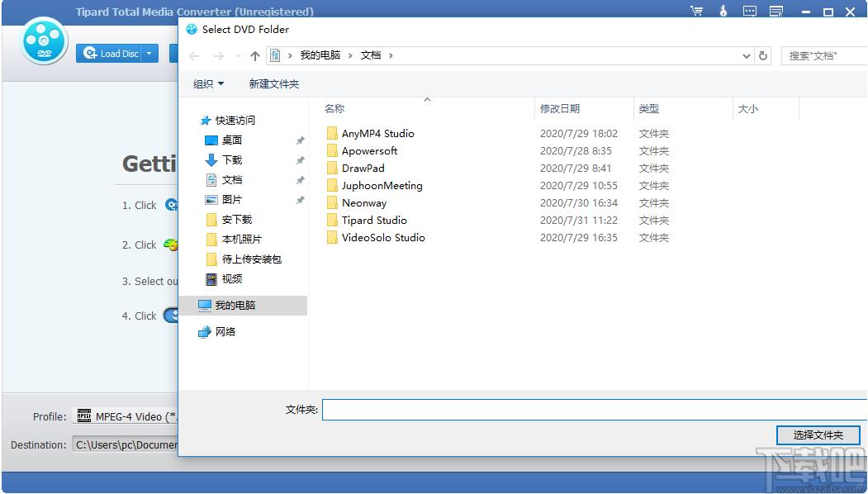Select 下载 in the navigation pane

click(231, 160)
